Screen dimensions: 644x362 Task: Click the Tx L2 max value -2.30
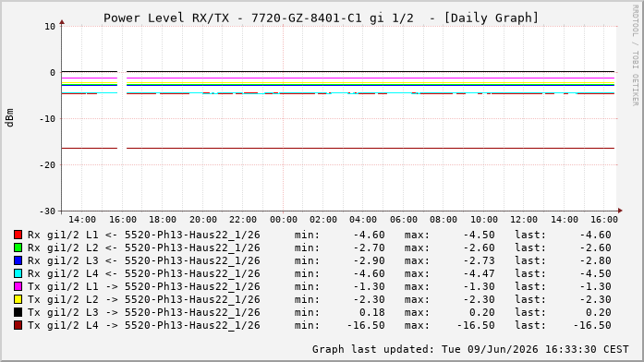pyautogui.click(x=480, y=299)
